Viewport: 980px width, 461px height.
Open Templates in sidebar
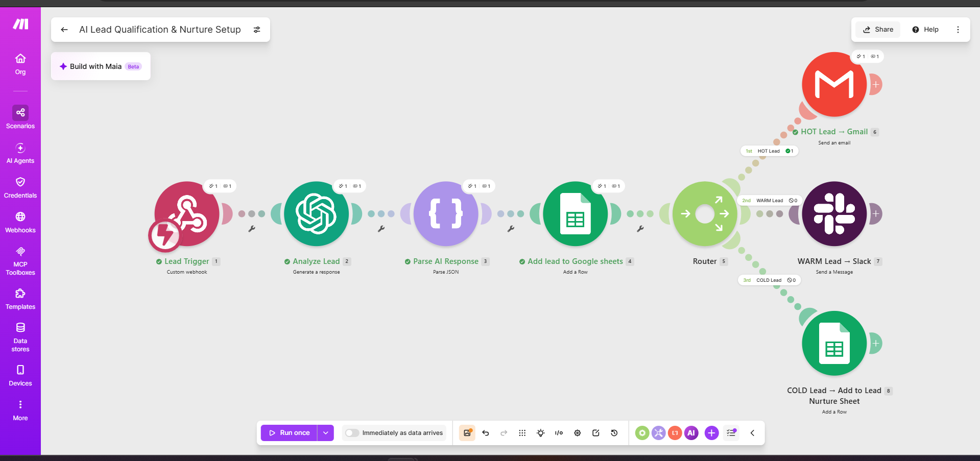point(20,299)
